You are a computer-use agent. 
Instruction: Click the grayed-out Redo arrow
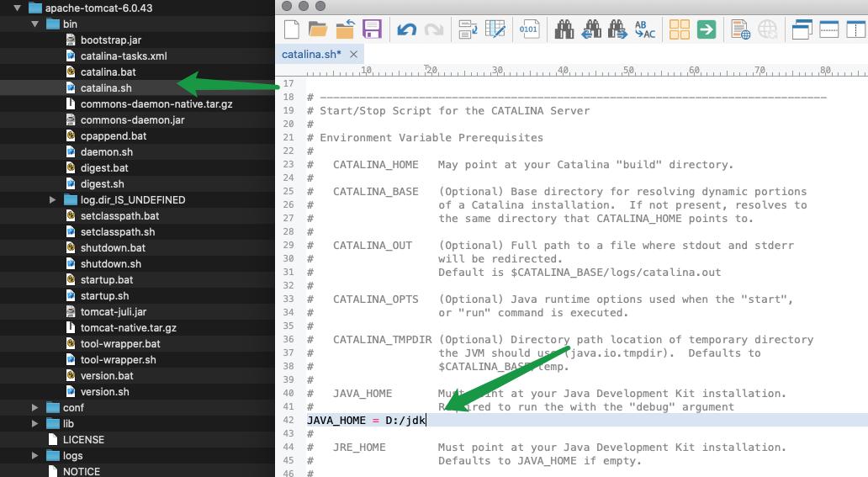[434, 29]
